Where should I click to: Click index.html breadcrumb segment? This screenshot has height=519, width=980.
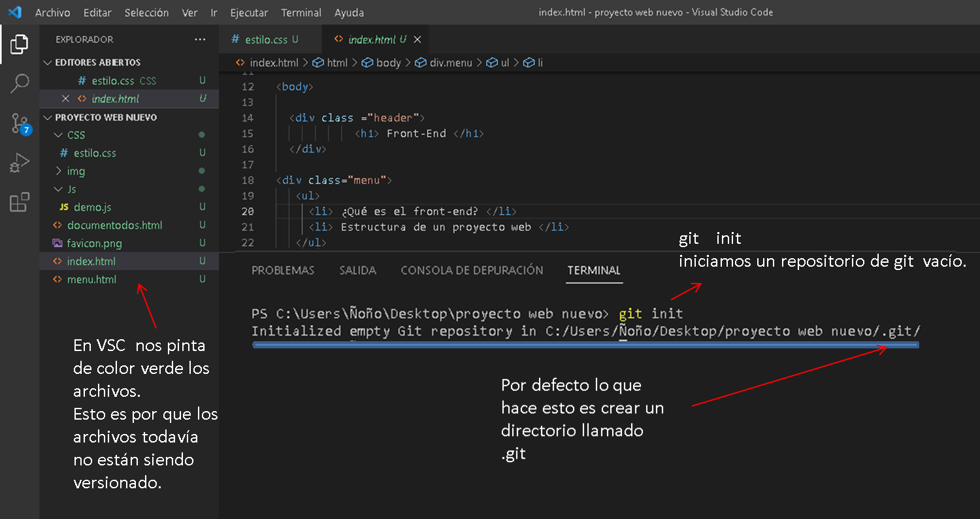(267, 63)
